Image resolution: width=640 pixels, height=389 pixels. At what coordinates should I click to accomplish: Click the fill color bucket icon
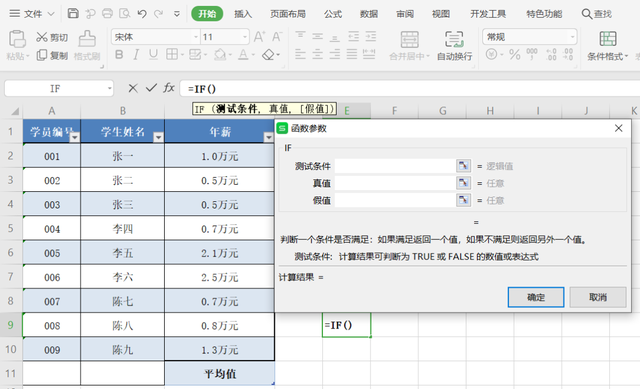coord(220,54)
